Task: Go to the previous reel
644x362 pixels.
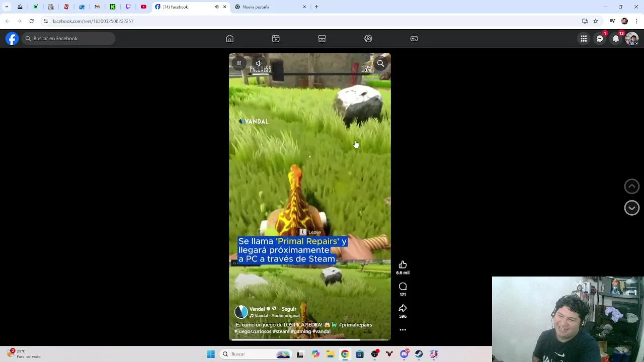Action: tap(631, 187)
